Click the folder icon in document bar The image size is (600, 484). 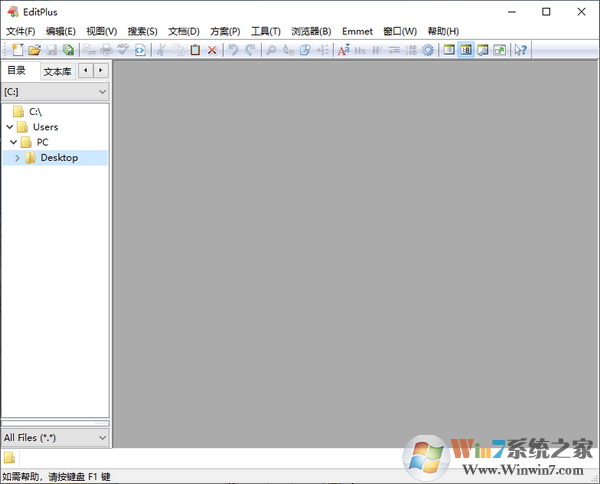9,457
